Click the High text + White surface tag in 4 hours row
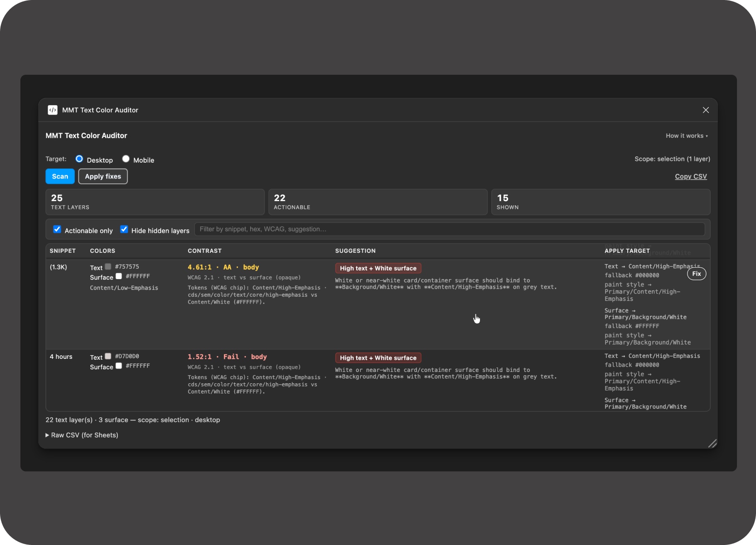 [378, 358]
